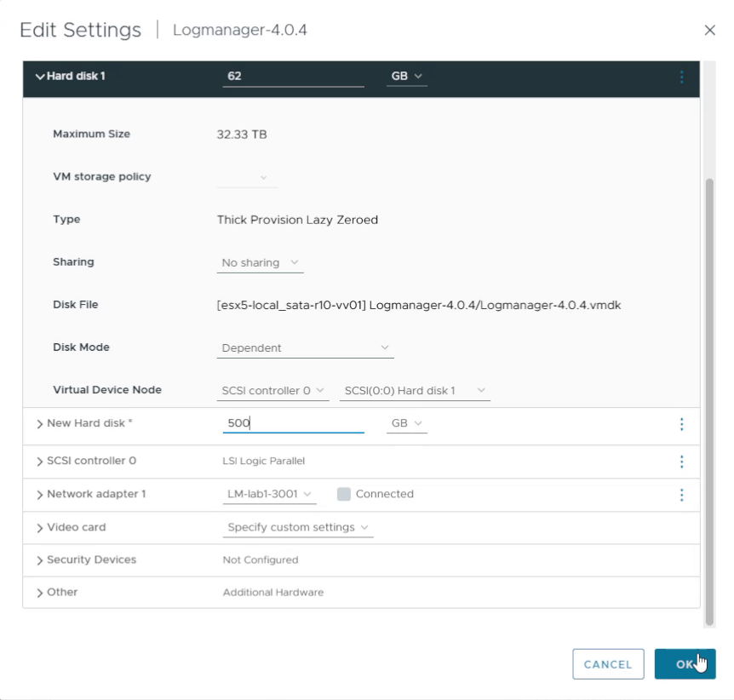Open the Sharing dropdown showing No sharing
Viewport: 734px width, 700px height.
click(259, 262)
